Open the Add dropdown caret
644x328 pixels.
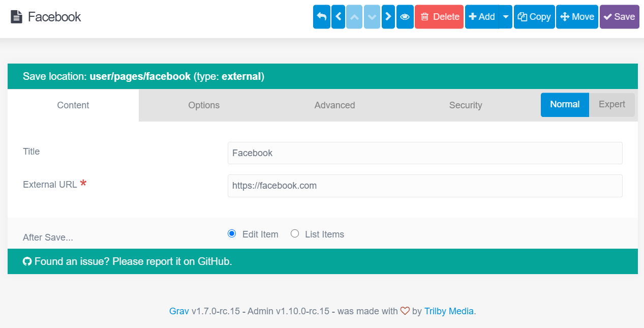point(506,17)
